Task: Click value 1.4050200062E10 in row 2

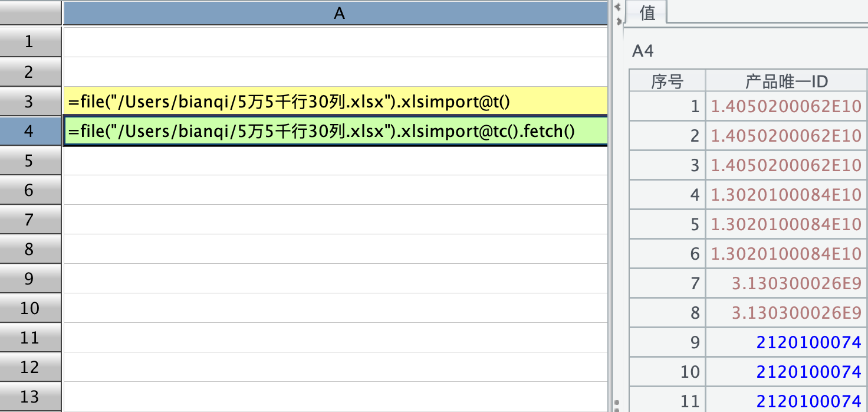Action: click(787, 136)
